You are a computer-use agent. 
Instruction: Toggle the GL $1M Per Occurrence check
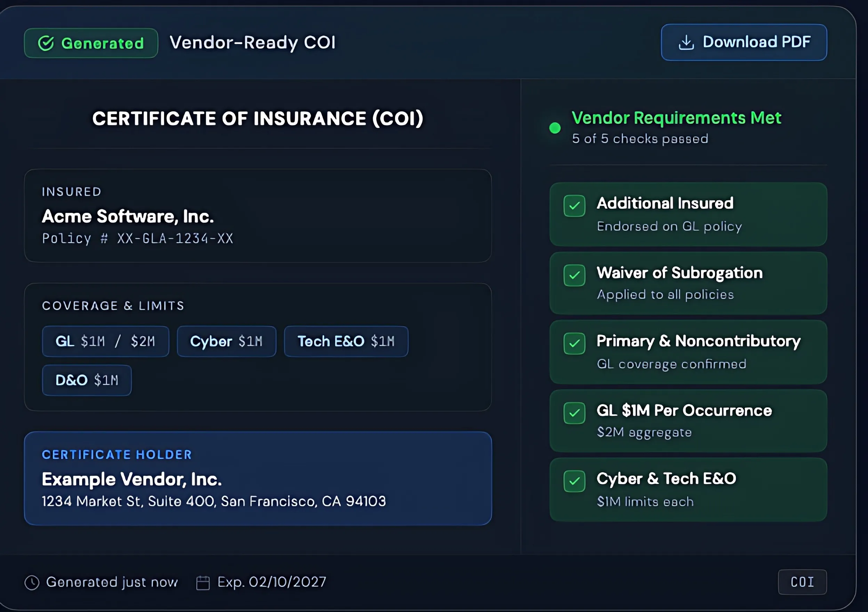tap(574, 413)
